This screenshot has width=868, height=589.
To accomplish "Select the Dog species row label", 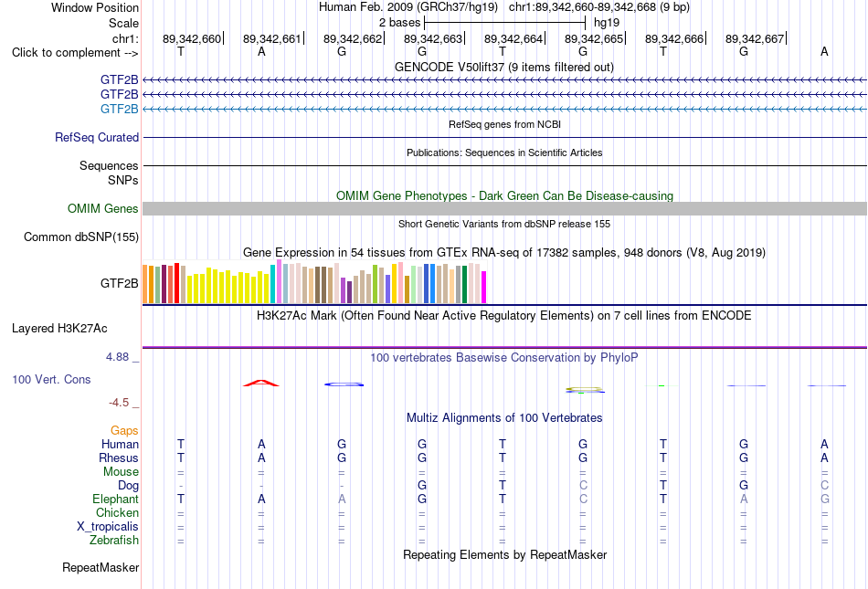I will 128,485.
